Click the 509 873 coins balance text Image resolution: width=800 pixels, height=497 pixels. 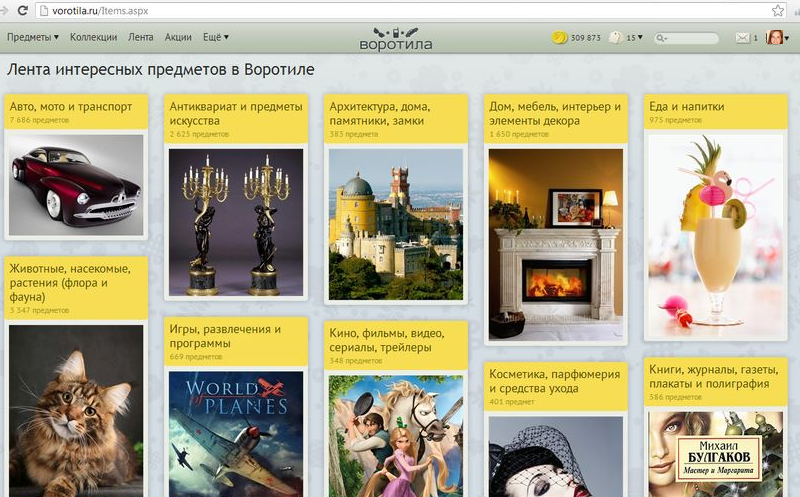click(586, 38)
